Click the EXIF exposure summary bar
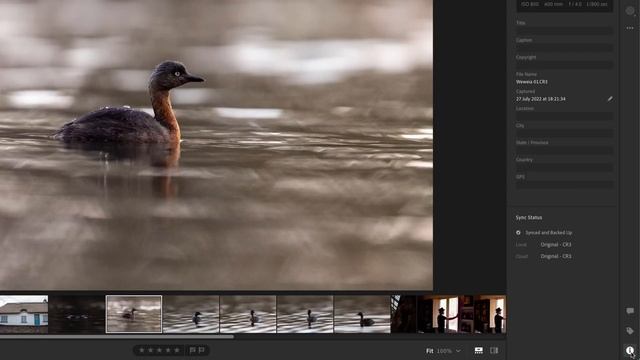This screenshot has height=360, width=640. click(564, 5)
